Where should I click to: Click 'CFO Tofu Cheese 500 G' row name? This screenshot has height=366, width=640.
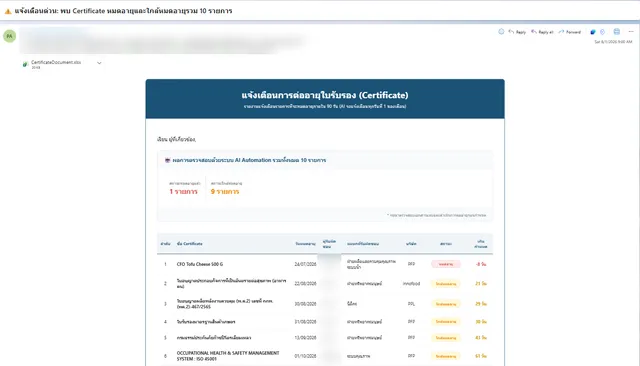[x=200, y=264]
